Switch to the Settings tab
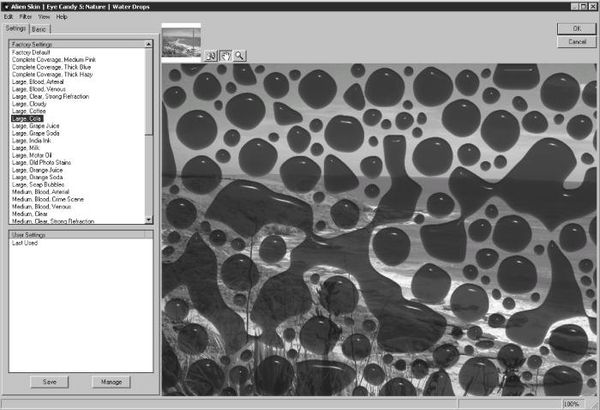 pos(16,29)
